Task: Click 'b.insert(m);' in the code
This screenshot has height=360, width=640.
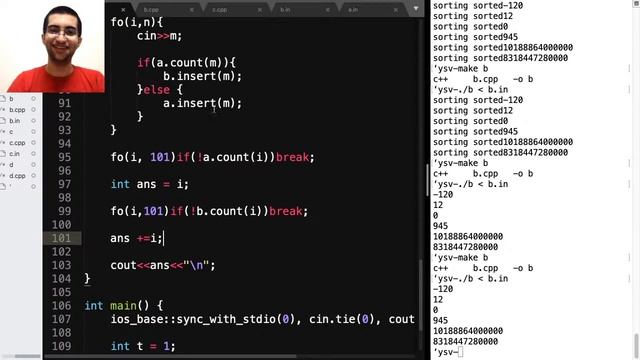Action: [x=202, y=76]
